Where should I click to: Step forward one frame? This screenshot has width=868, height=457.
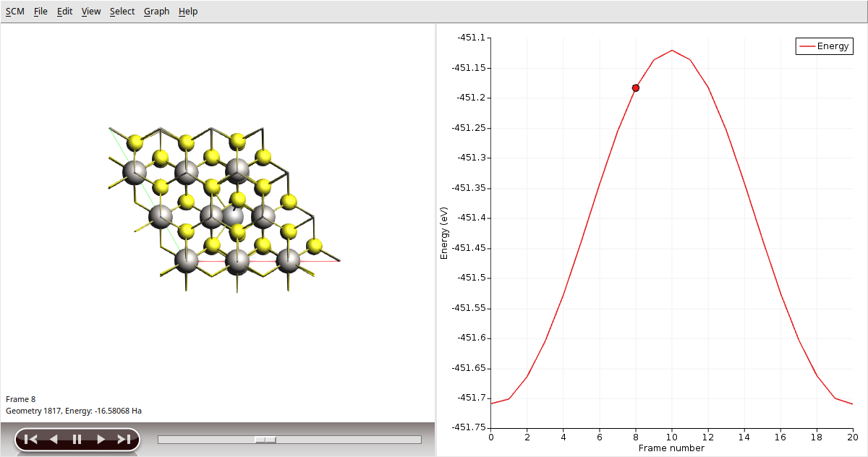(101, 439)
